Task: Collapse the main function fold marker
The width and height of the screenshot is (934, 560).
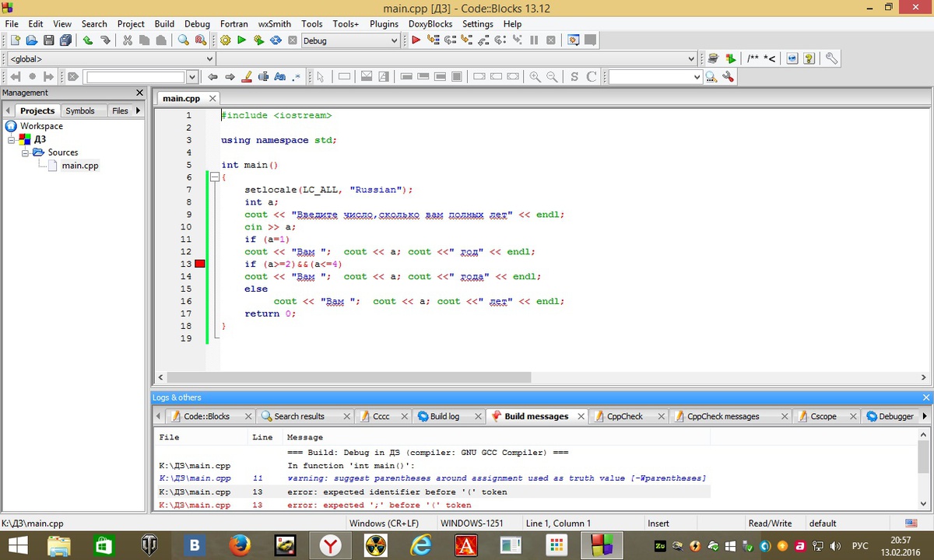Action: (214, 177)
